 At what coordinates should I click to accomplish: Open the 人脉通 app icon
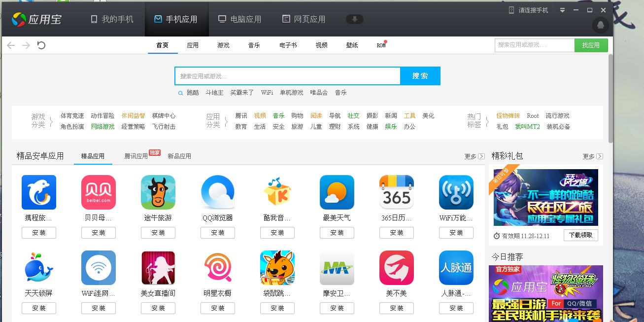(456, 268)
